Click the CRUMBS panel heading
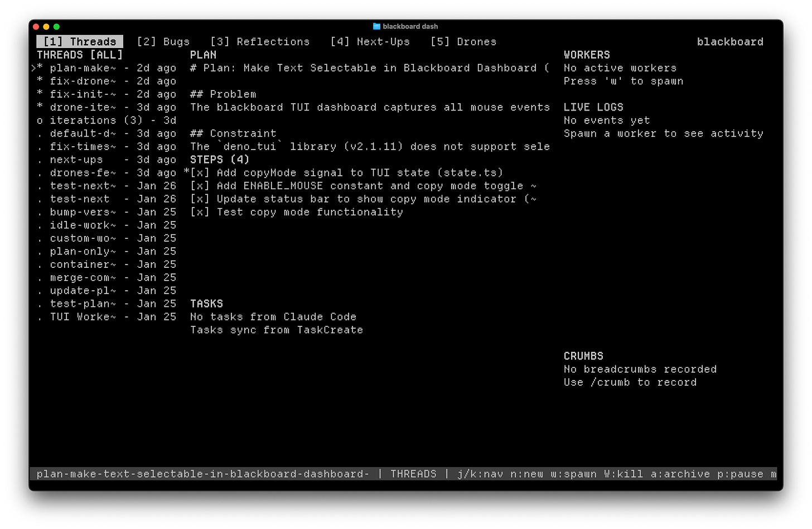Viewport: 812px width, 529px height. (x=583, y=356)
